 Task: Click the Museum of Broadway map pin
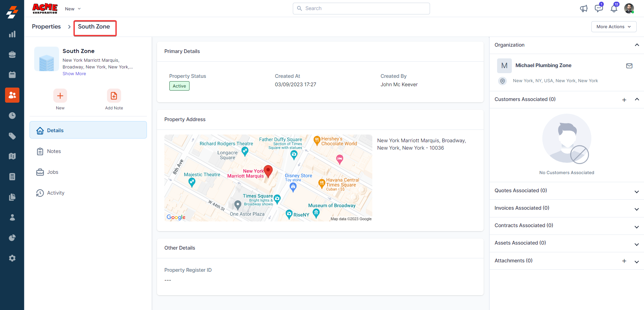pos(316,213)
